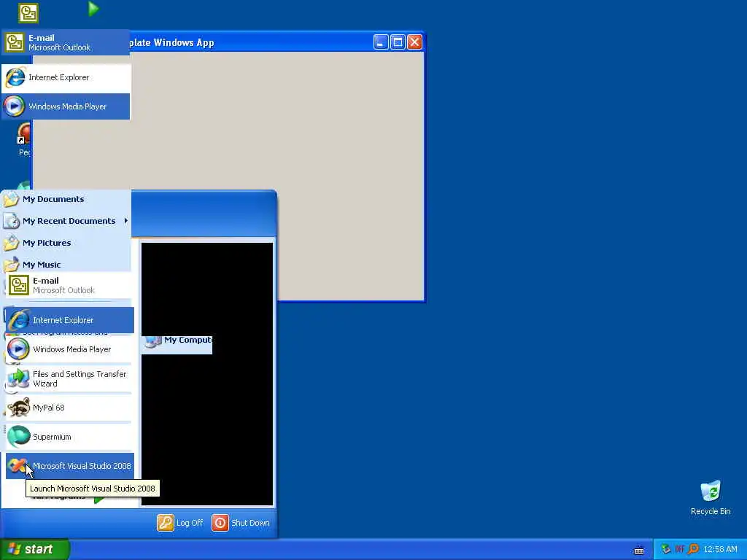The width and height of the screenshot is (747, 560).
Task: Click the orange magnifier tray icon
Action: [x=693, y=549]
